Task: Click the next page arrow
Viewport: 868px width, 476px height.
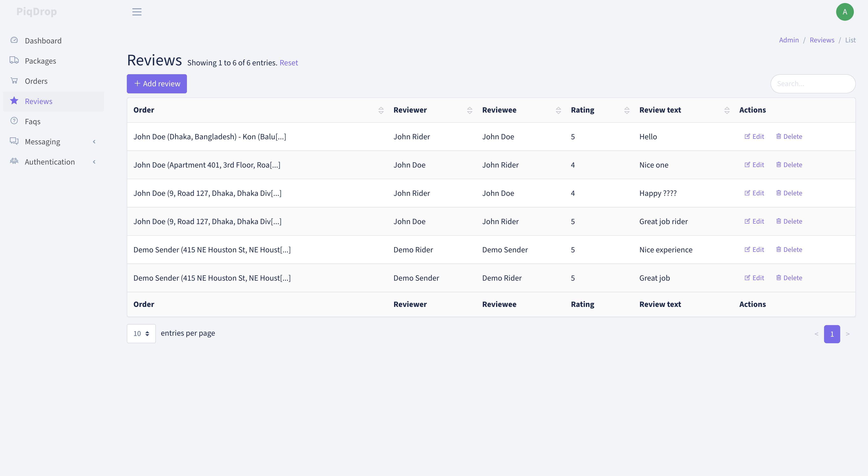Action: 848,334
